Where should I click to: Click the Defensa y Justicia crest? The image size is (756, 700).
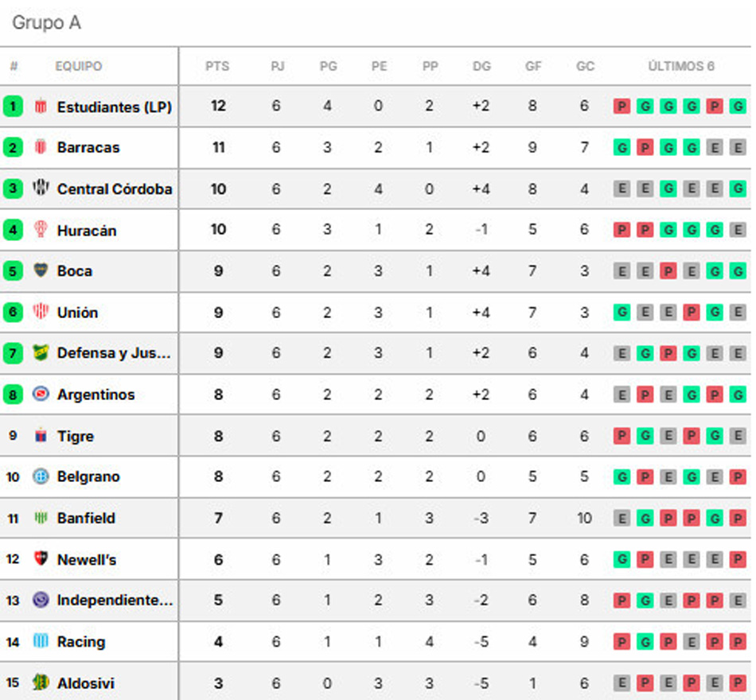click(41, 352)
